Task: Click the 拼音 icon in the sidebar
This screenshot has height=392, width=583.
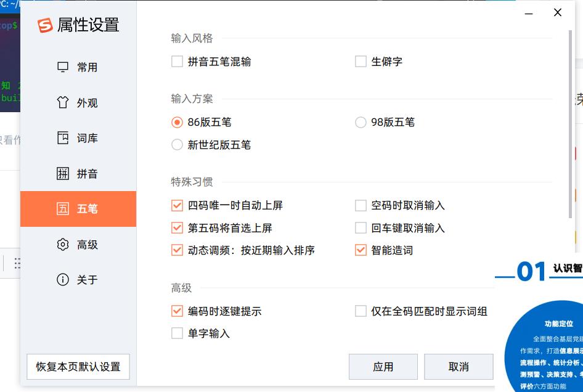Action: click(62, 173)
